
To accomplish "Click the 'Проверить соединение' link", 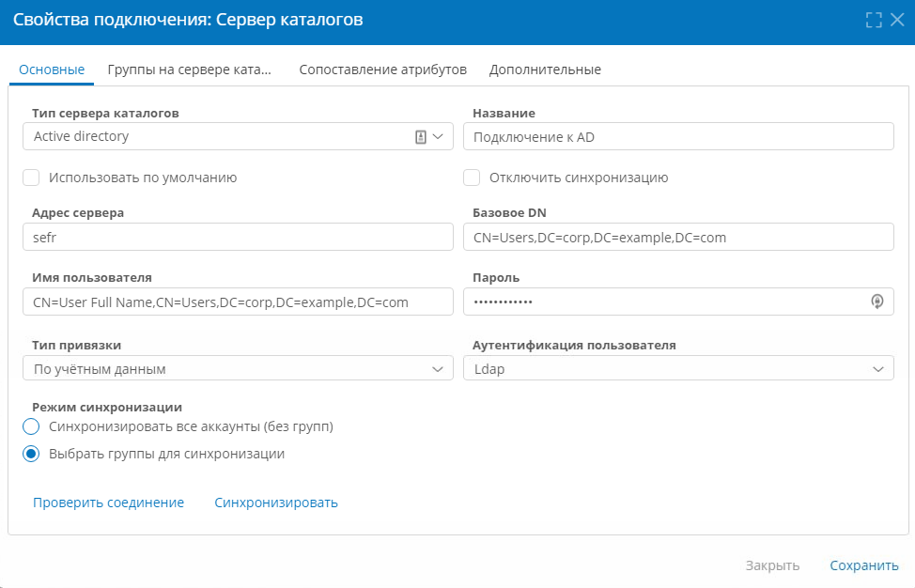I will coord(108,503).
